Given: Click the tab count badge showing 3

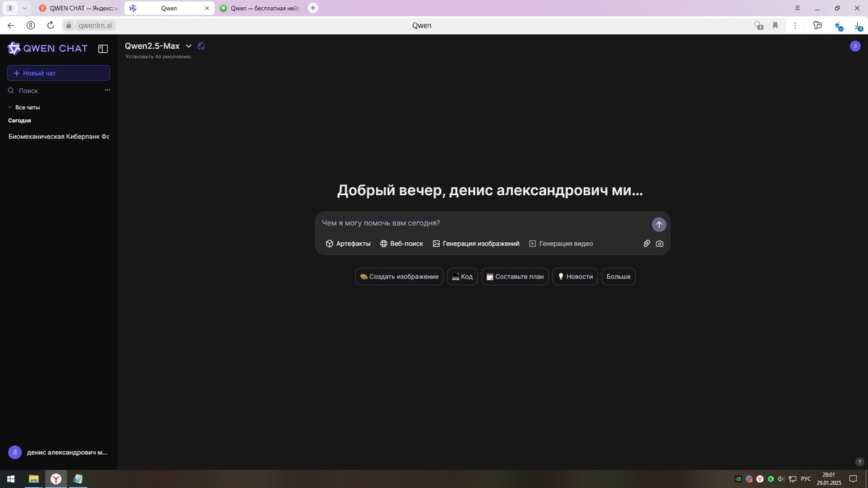Looking at the screenshot, I should [10, 8].
